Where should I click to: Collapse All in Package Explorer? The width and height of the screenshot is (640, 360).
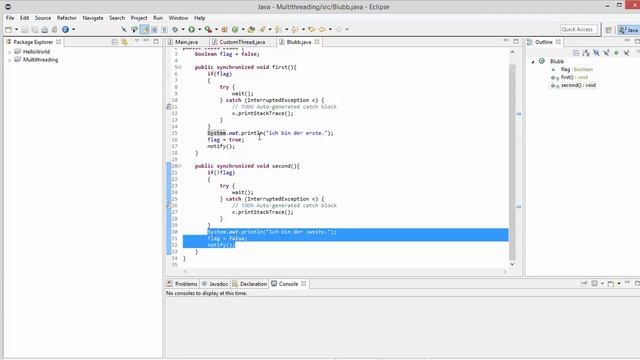click(x=115, y=42)
